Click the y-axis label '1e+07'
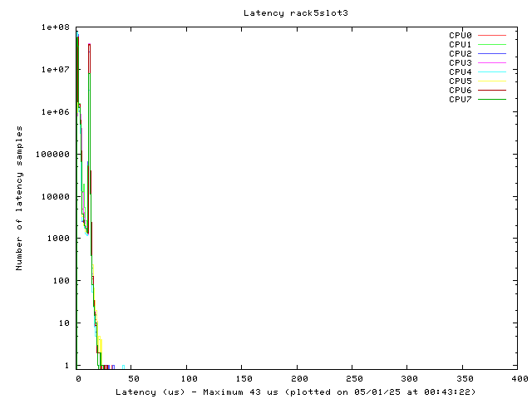Viewport: 532px width, 399px height. pos(56,70)
